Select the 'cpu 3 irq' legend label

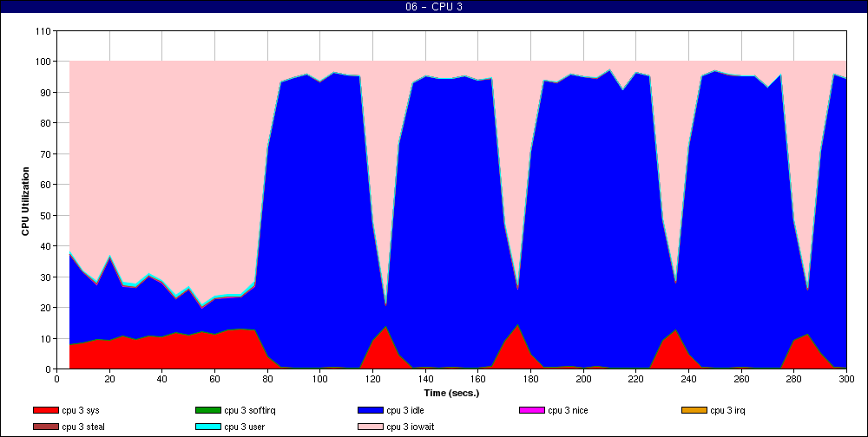[728, 410]
